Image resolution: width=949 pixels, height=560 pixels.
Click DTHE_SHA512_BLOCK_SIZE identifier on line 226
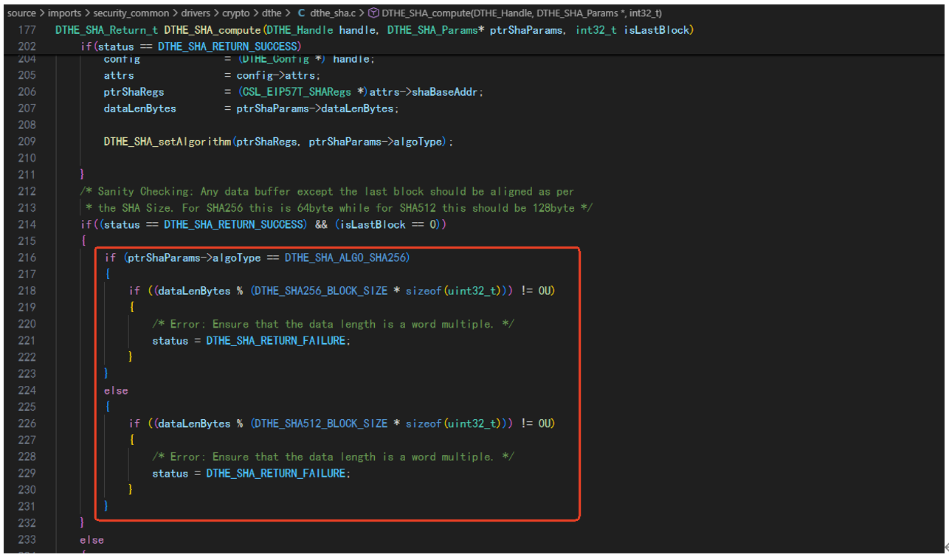[x=319, y=424]
